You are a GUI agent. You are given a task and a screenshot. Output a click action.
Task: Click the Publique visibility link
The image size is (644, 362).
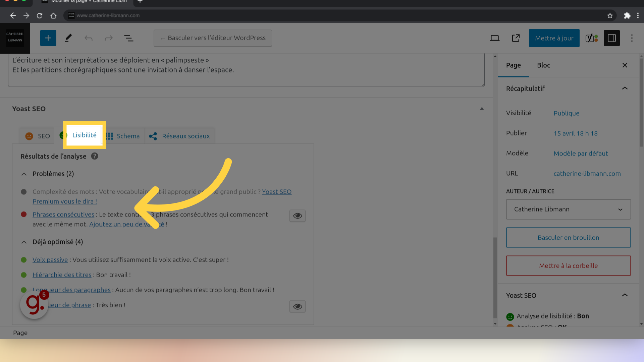pyautogui.click(x=566, y=113)
